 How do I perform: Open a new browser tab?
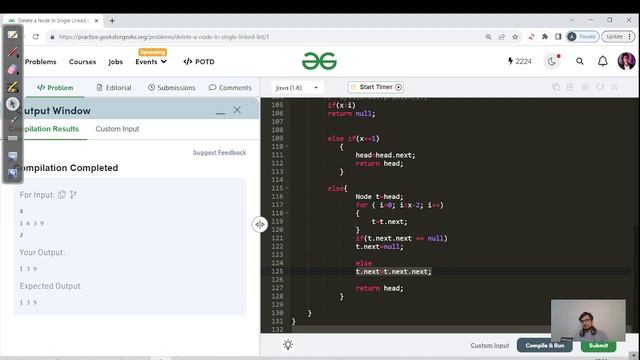pyautogui.click(x=112, y=20)
